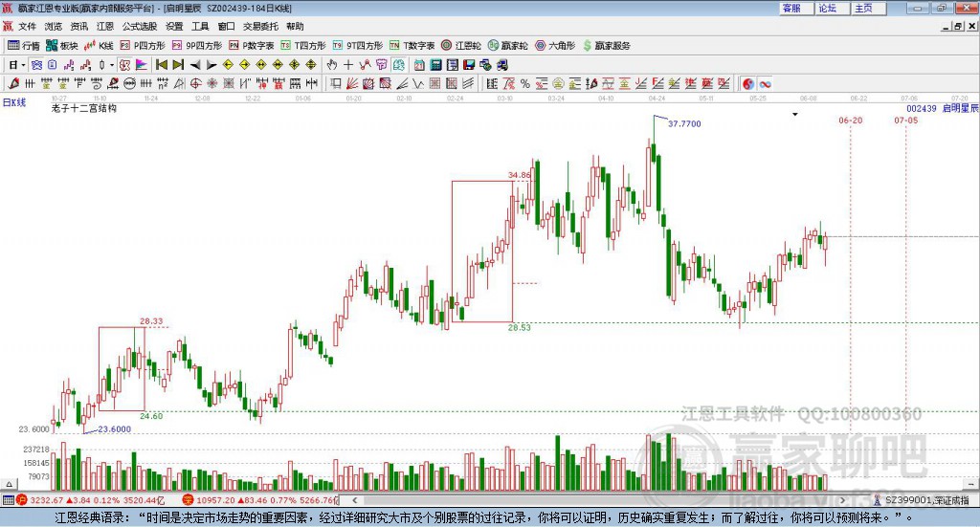Select the red fan lines tool
Screen dimensions: 980x527
(x=352, y=83)
